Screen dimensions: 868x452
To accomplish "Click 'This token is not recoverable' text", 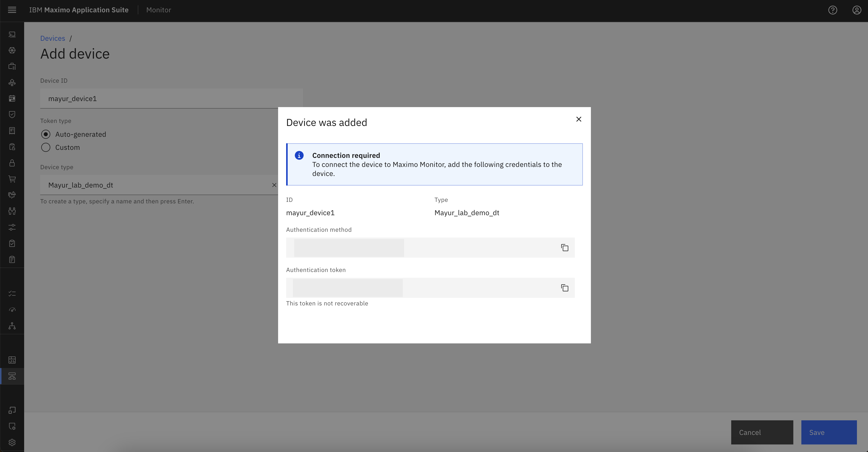I will click(x=327, y=303).
